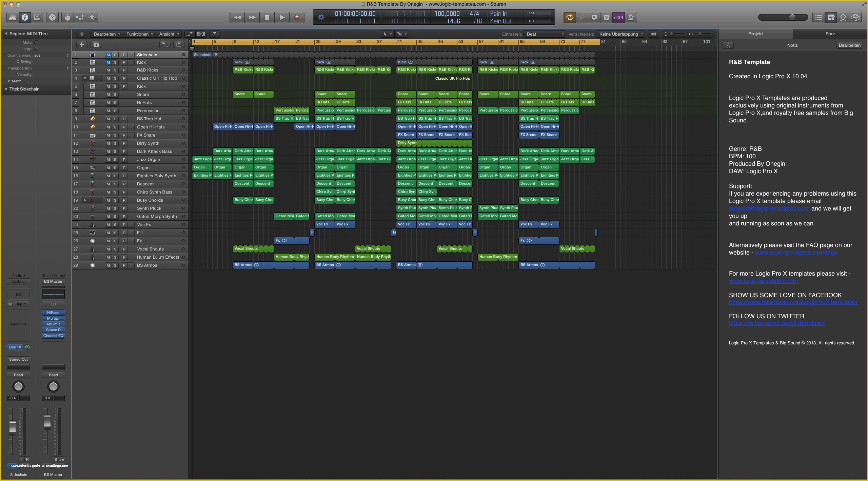Toggle Cycle mode button
The width and height of the screenshot is (868, 481).
point(570,17)
